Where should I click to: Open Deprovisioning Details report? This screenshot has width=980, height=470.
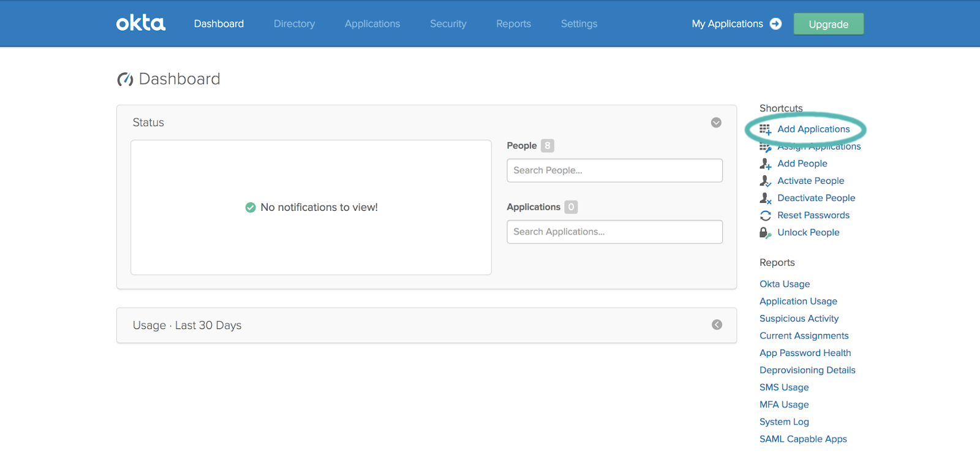(x=807, y=370)
